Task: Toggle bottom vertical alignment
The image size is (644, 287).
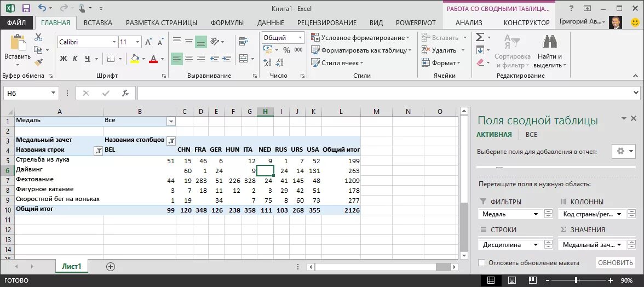Action: point(201,41)
